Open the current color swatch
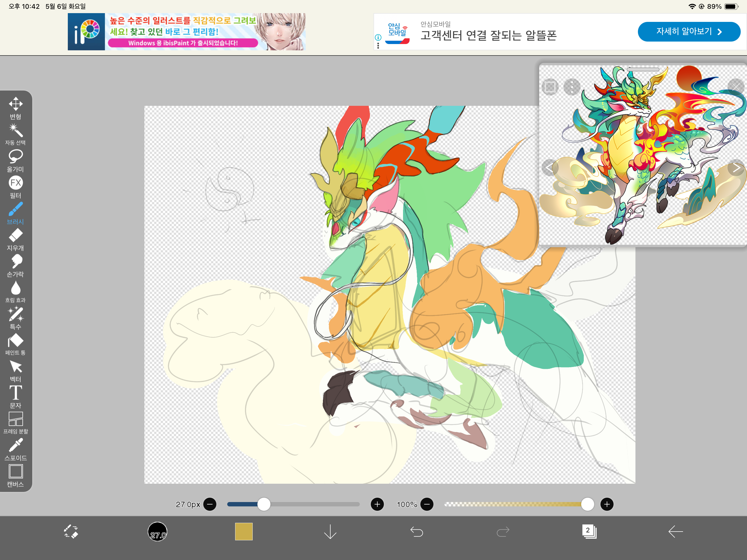Viewport: 747px width, 560px height. tap(244, 532)
